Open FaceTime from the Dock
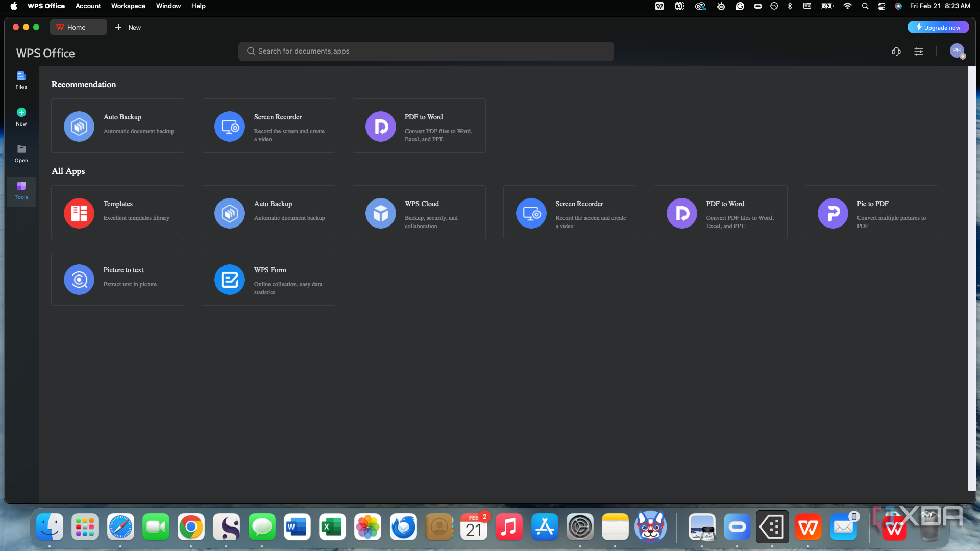 coord(156,527)
